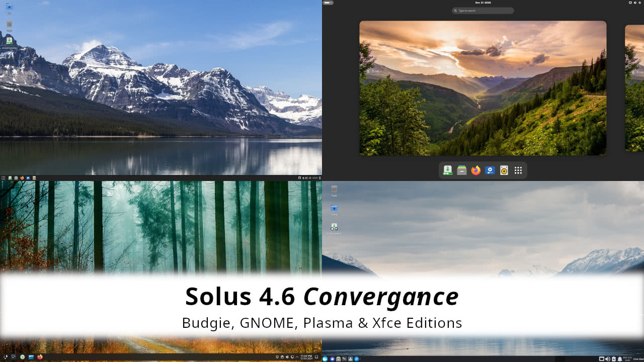Screen dimensions: 644x362
Task: Launch Rhythmbox from the GNOME dock
Action: pyautogui.click(x=504, y=170)
